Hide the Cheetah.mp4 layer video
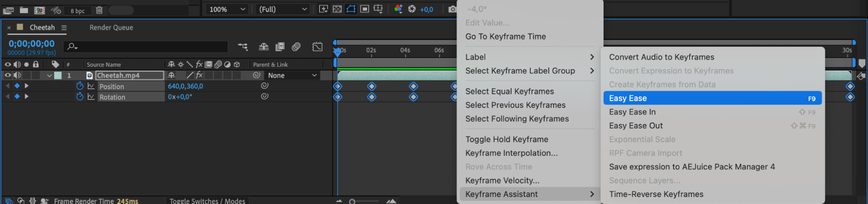Image resolution: width=868 pixels, height=204 pixels. tap(8, 75)
